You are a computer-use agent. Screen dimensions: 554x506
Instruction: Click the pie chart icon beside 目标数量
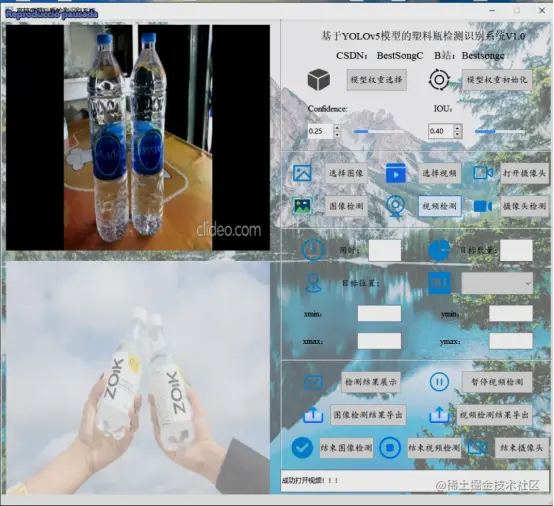tap(439, 250)
